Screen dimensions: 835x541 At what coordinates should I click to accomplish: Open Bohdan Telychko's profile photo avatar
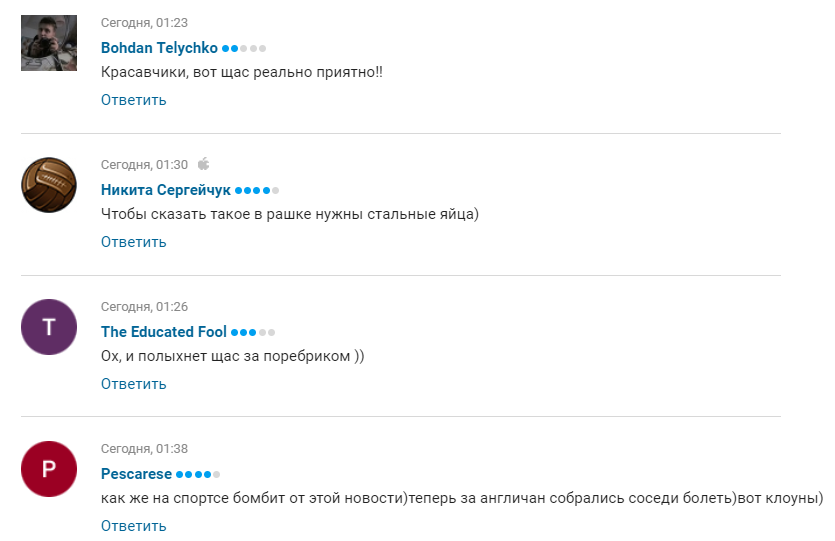49,43
